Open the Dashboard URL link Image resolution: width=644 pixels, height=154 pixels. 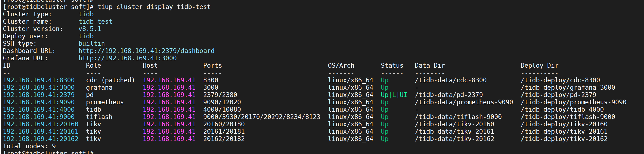tap(146, 51)
